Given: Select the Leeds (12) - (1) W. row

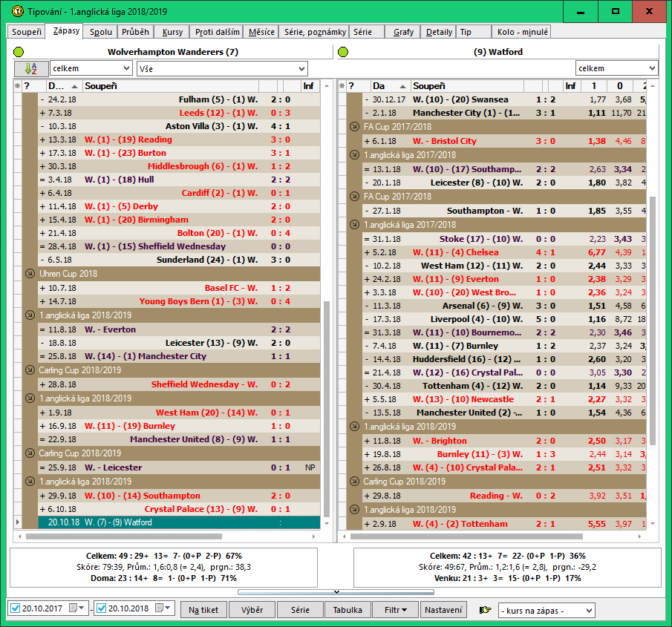Looking at the screenshot, I should 179,113.
